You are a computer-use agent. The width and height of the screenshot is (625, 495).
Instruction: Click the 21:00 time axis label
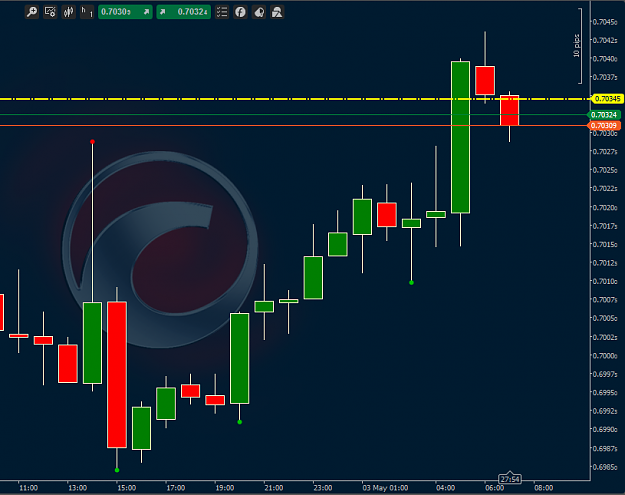tap(274, 488)
